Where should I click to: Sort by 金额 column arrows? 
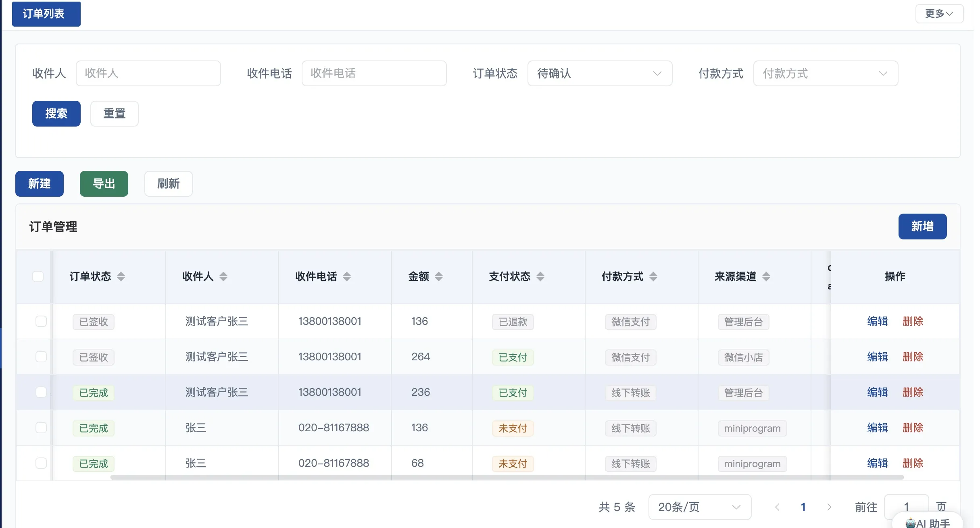point(439,276)
